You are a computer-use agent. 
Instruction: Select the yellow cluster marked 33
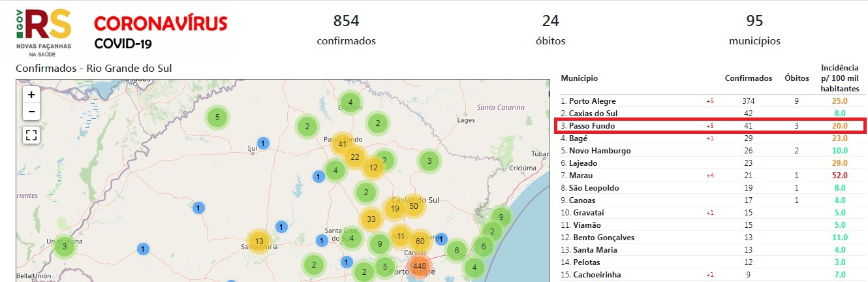pos(371,219)
